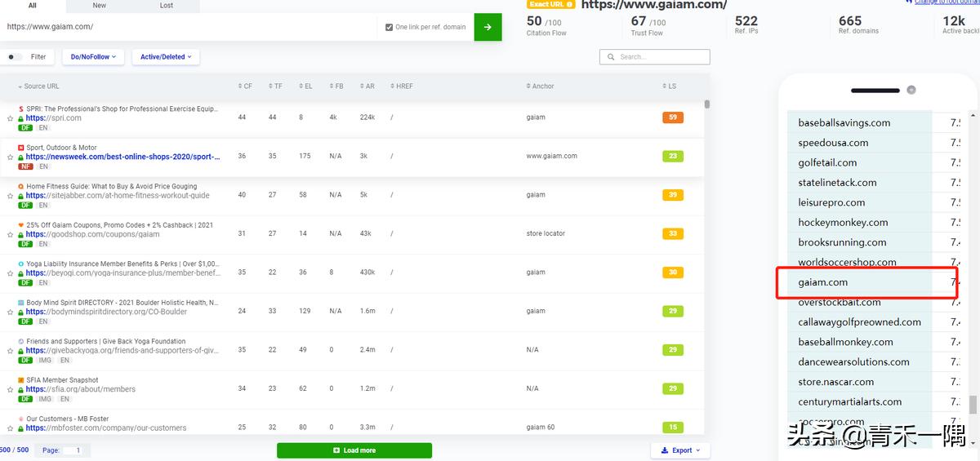Click the right-side page scrollbar thumb
This screenshot has width=980, height=461.
973,405
